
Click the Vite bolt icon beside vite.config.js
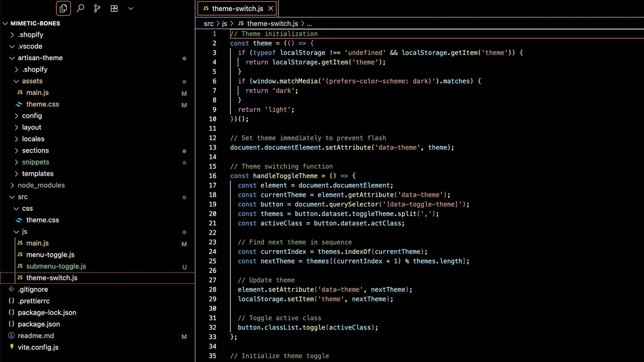point(12,347)
